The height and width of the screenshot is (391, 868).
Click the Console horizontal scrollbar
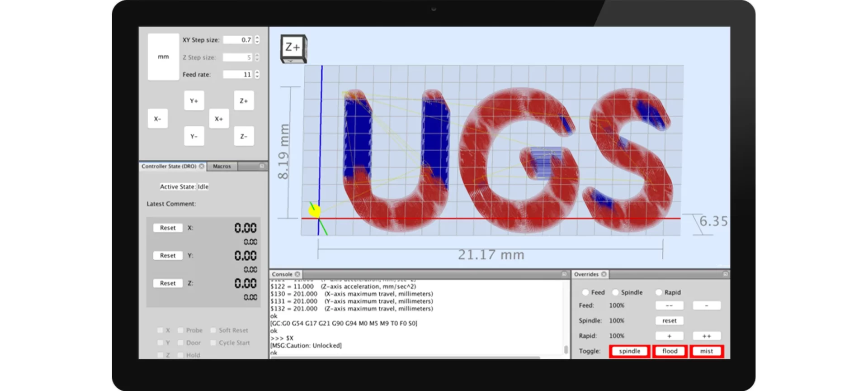[405, 358]
